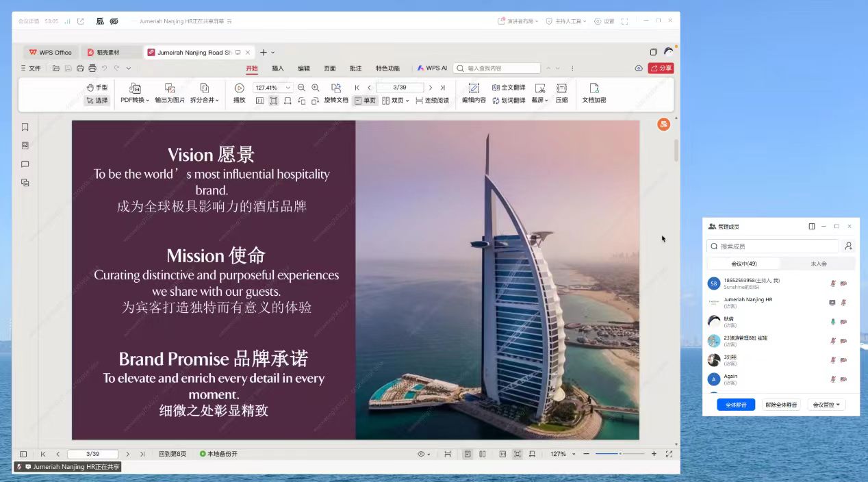Switch to the Insert (插入) ribbon tab

point(278,68)
